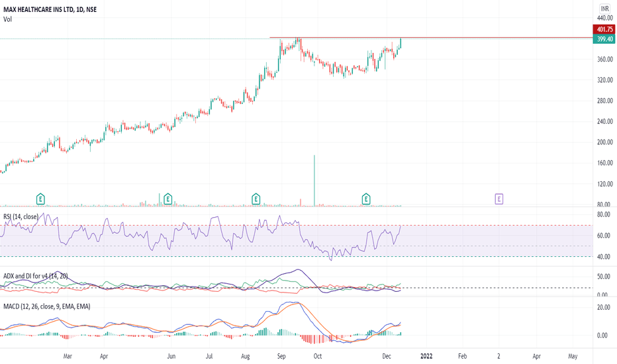Click the 160.00 price axis label
Image resolution: width=617 pixels, height=364 pixels.
pos(605,163)
